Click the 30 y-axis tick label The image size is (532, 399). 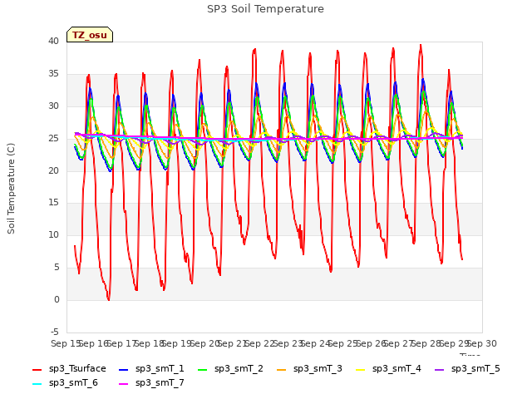click(x=53, y=106)
